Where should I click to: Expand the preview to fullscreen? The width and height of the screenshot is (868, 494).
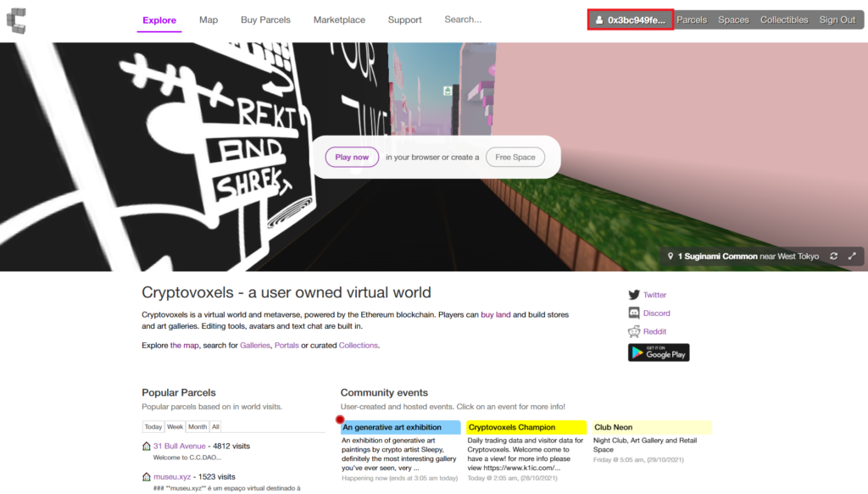852,256
